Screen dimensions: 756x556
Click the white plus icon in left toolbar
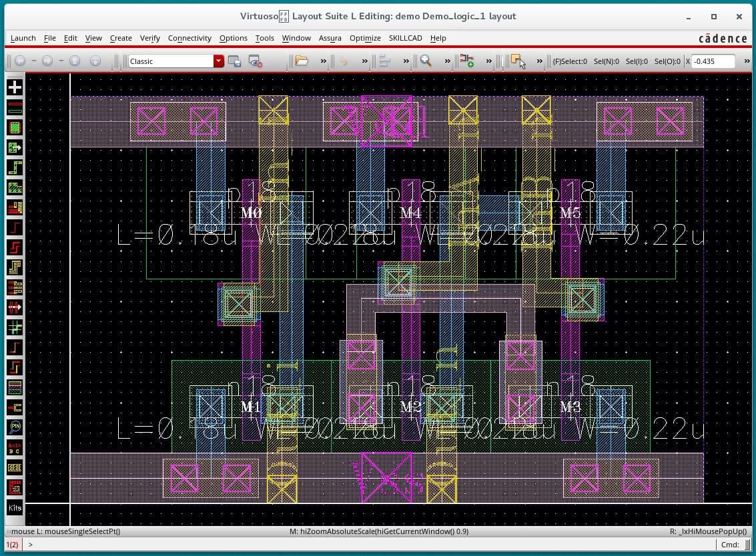pyautogui.click(x=14, y=87)
